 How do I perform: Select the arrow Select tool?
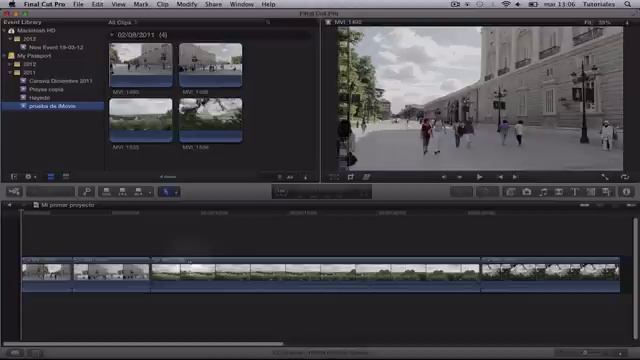coord(166,191)
